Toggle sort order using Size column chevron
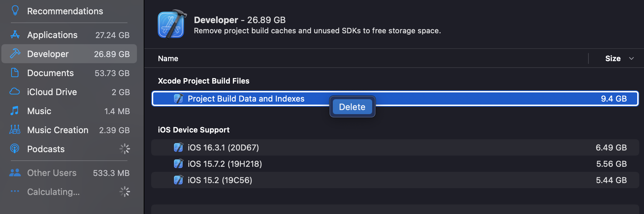 631,58
